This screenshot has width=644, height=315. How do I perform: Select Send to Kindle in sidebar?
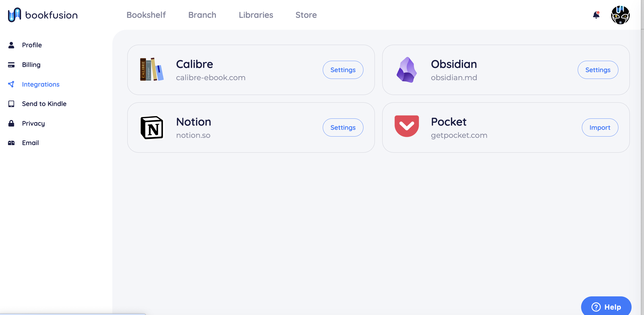click(x=44, y=104)
